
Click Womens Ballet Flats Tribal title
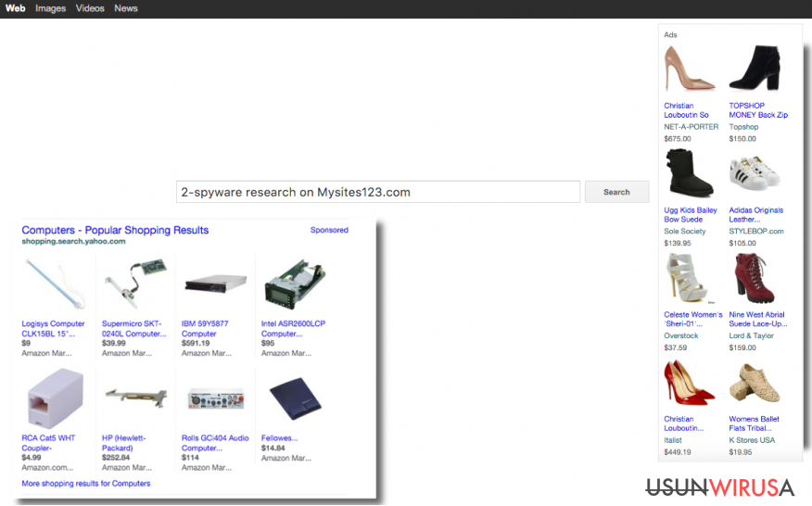coord(754,424)
